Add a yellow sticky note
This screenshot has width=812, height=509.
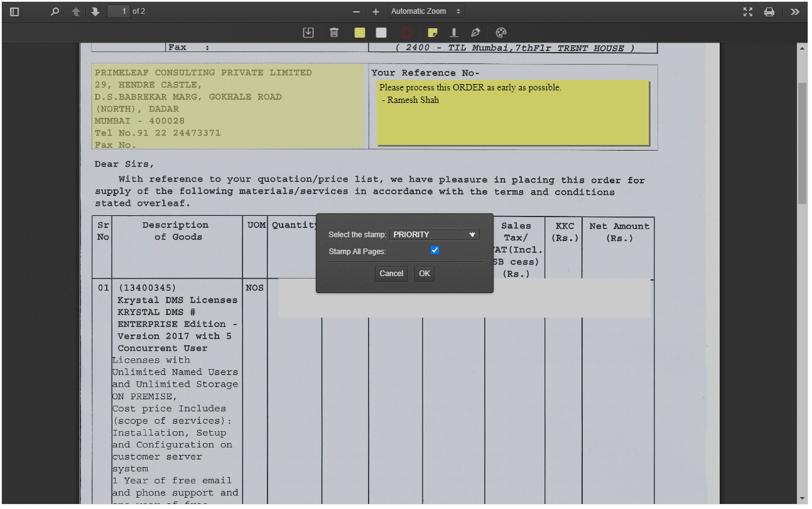pos(433,33)
